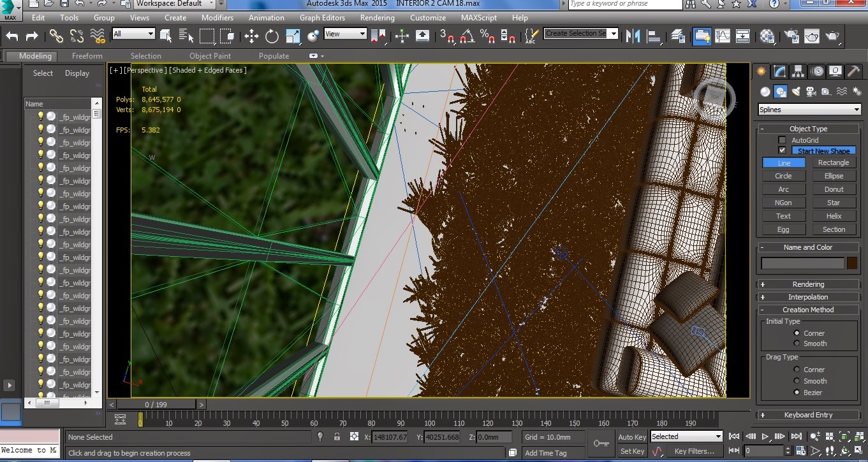The height and width of the screenshot is (462, 868).
Task: Select the Utilities hammer panel icon
Action: click(853, 71)
